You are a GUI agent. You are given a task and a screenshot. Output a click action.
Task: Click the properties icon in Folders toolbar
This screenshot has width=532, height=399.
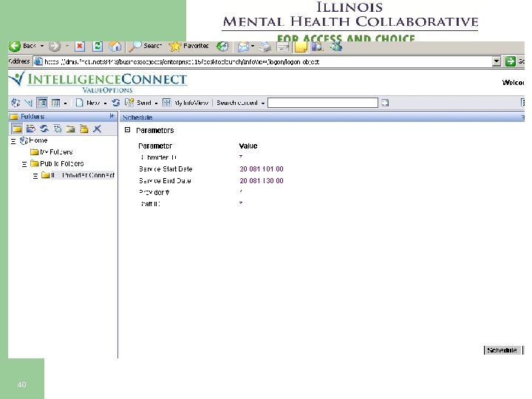58,129
